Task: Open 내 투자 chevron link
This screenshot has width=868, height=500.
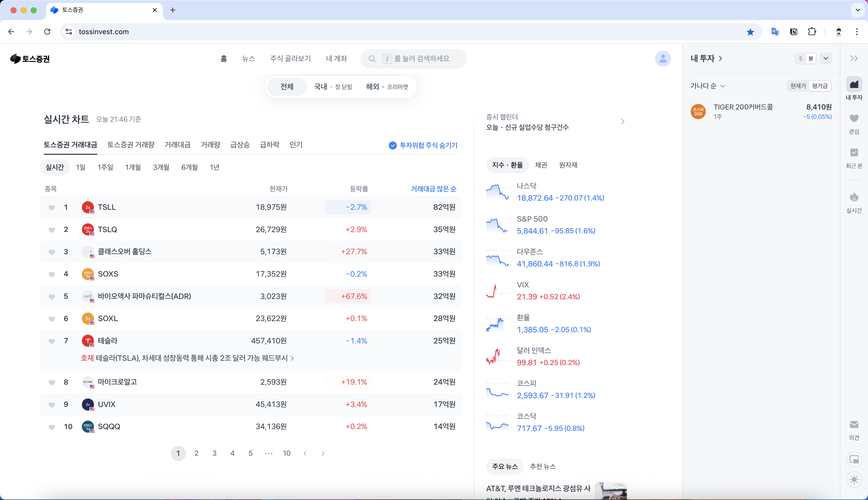Action: 720,59
